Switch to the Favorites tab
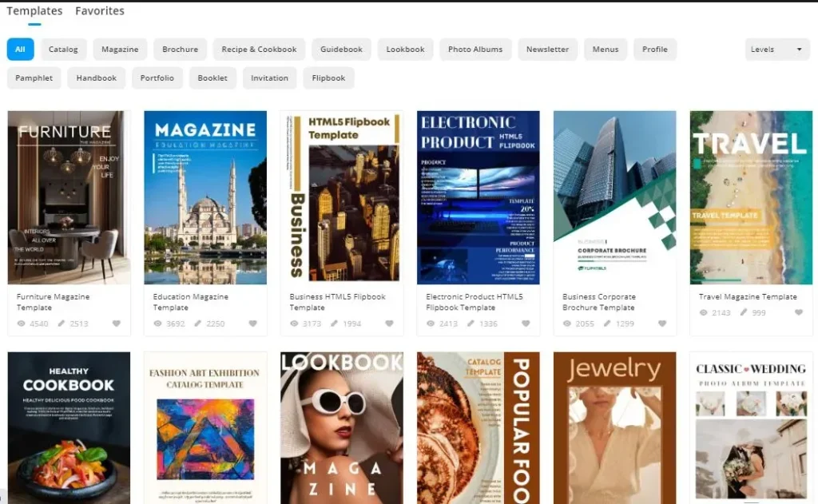The image size is (818, 504). pyautogui.click(x=100, y=11)
